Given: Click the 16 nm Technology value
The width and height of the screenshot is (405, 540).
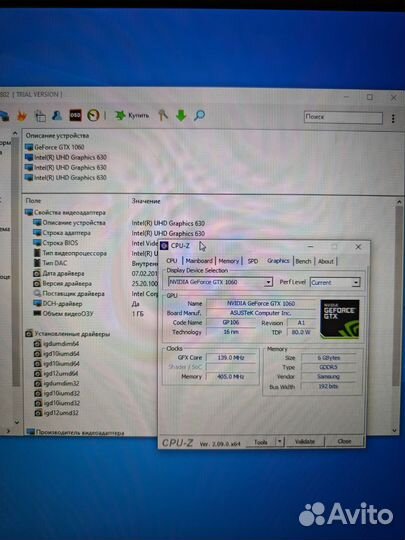Looking at the screenshot, I should [231, 332].
